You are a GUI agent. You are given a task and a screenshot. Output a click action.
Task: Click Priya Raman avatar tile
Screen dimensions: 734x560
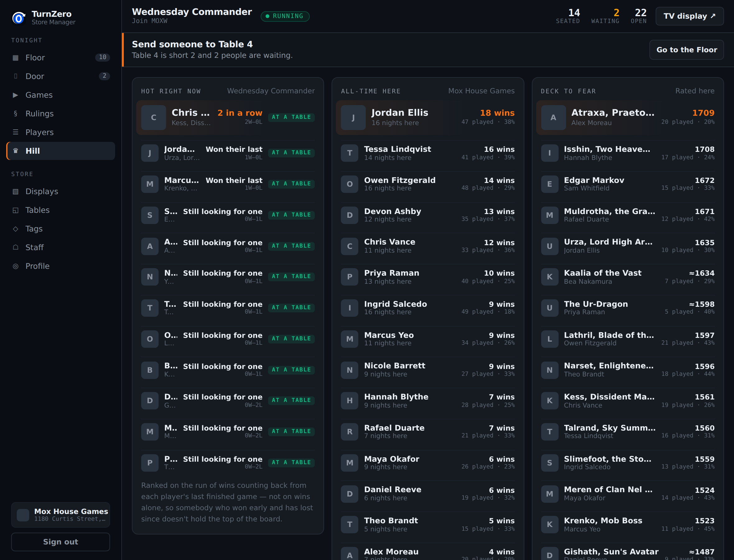350,277
